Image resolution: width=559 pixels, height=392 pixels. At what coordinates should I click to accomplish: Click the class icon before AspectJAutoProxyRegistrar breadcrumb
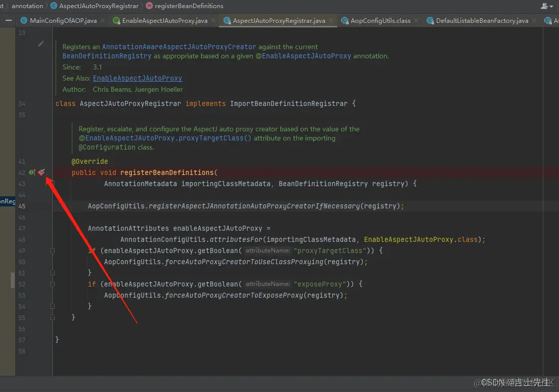[x=54, y=6]
